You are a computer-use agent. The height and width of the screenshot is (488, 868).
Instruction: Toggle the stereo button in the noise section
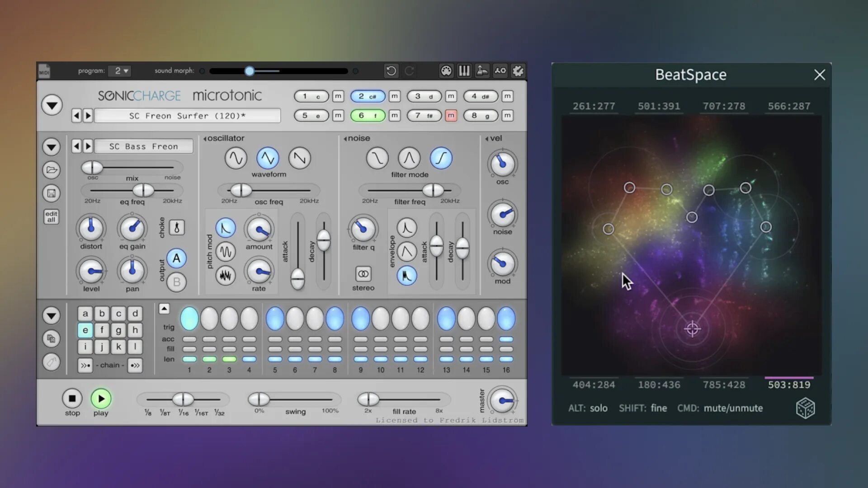pyautogui.click(x=363, y=275)
